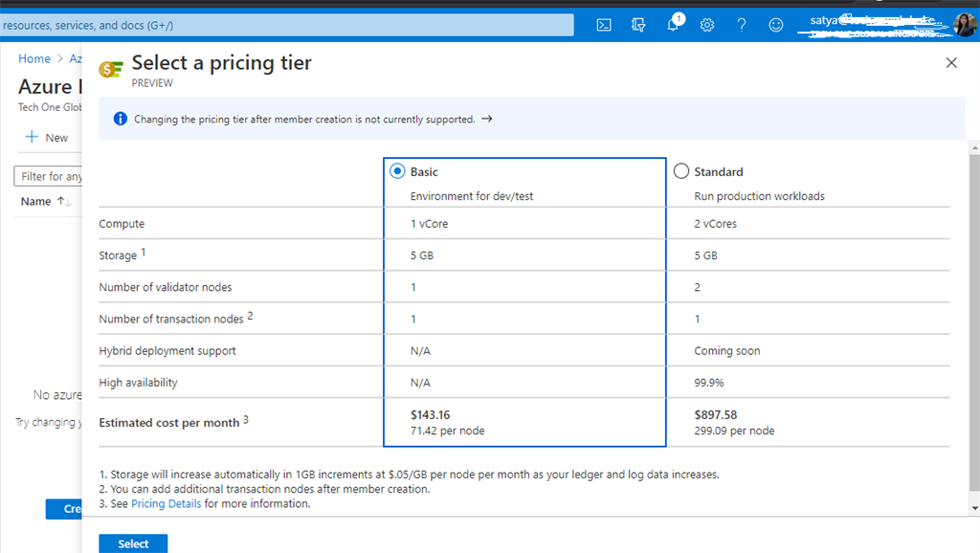Close the pricing tier panel
This screenshot has width=980, height=553.
951,63
